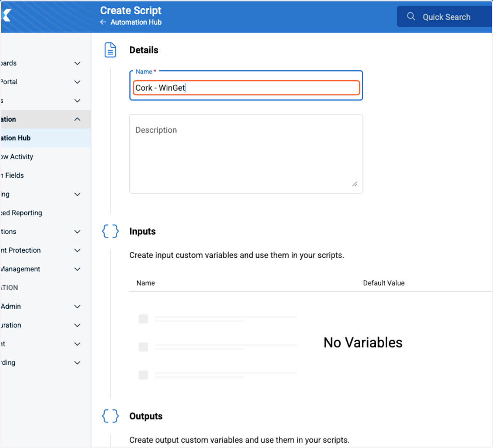Expand the Portal sidebar chevron
493x448 pixels.
coord(77,82)
